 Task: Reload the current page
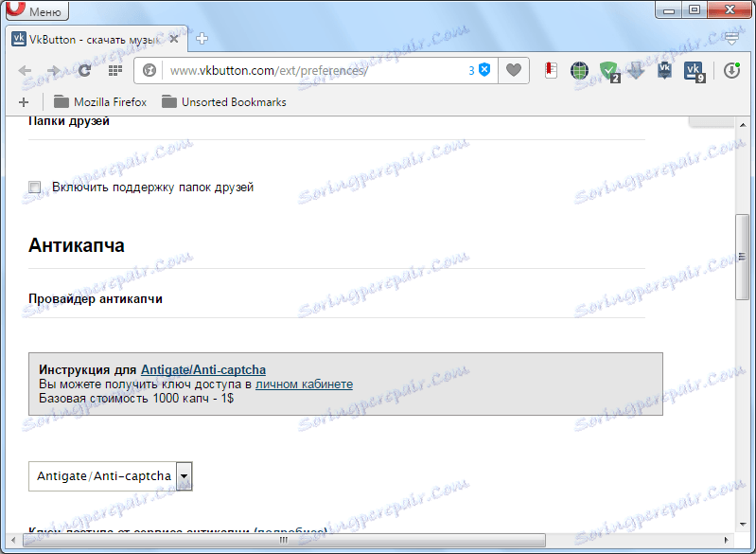point(85,70)
